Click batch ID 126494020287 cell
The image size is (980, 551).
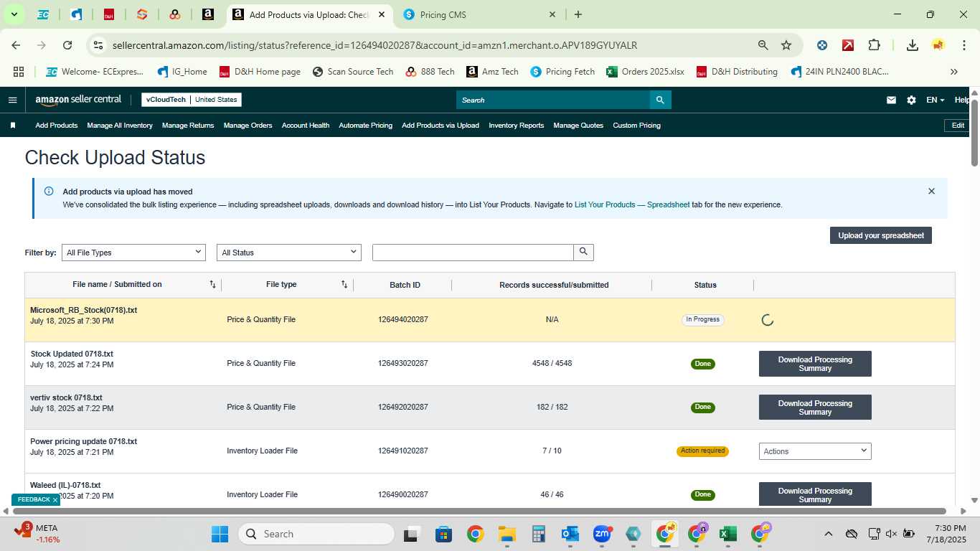[403, 319]
